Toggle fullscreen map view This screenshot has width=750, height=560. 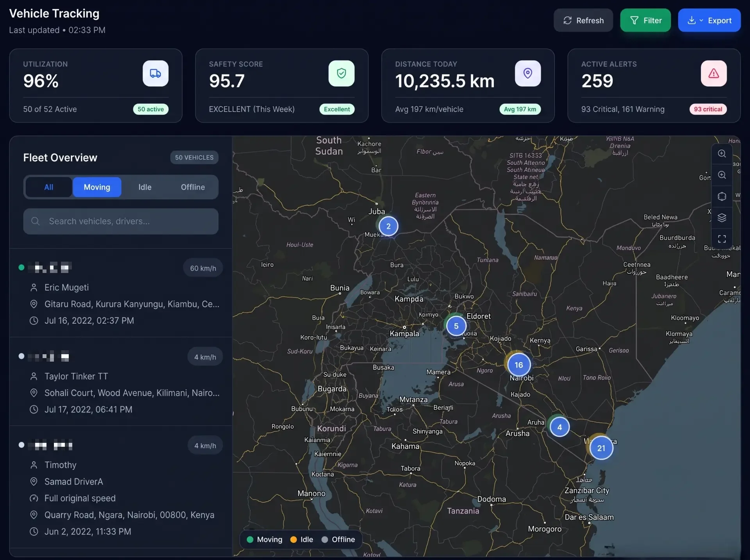click(x=722, y=239)
